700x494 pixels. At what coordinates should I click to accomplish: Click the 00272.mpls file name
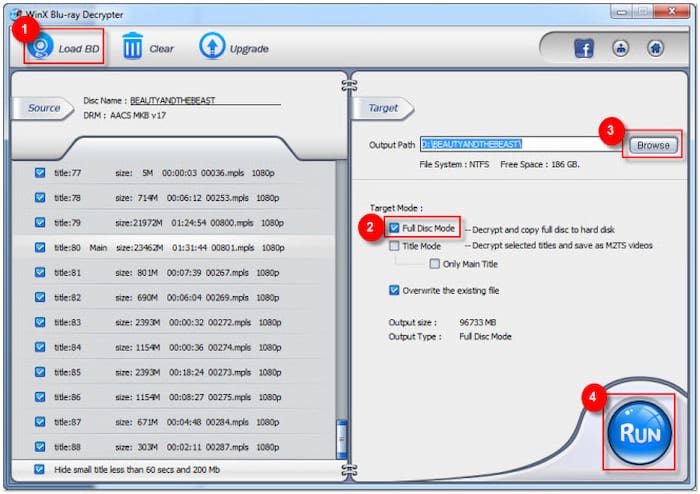click(229, 323)
